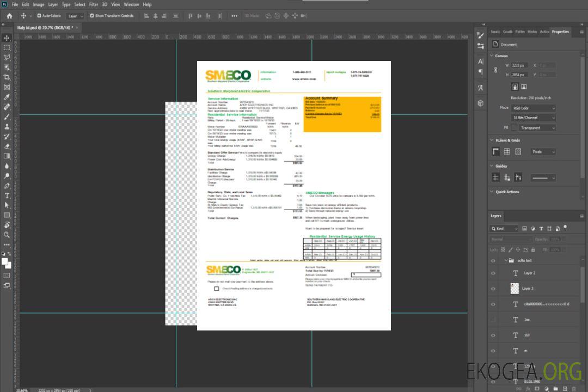Open the RGB Color mode dropdown
588x392 pixels.
[x=533, y=108]
